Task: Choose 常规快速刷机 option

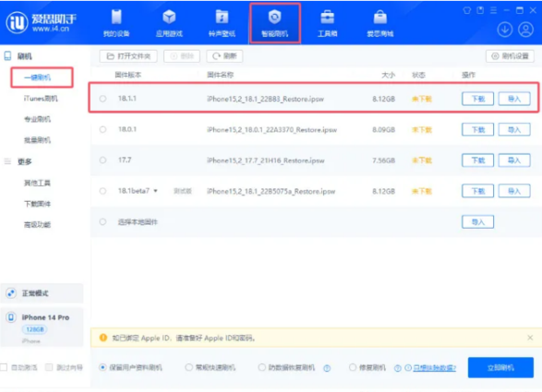Action: pyautogui.click(x=188, y=367)
